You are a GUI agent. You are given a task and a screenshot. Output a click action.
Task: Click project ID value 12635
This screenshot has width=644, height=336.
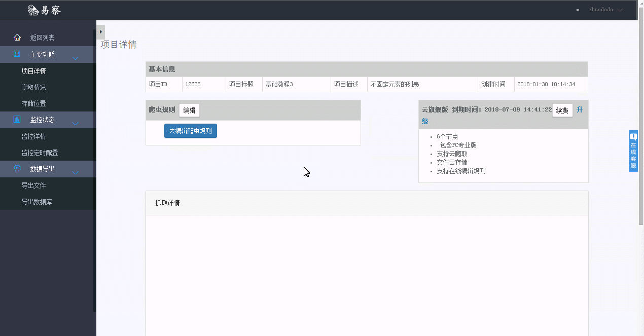pyautogui.click(x=193, y=84)
